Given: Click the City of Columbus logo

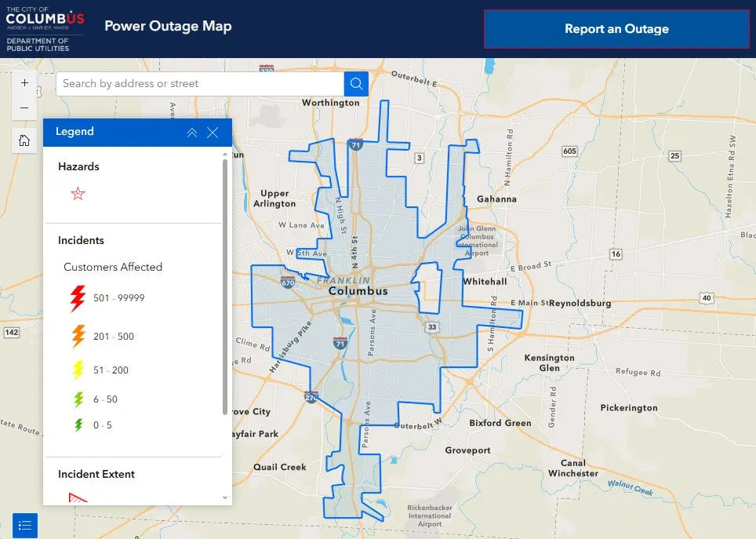Looking at the screenshot, I should [45, 29].
